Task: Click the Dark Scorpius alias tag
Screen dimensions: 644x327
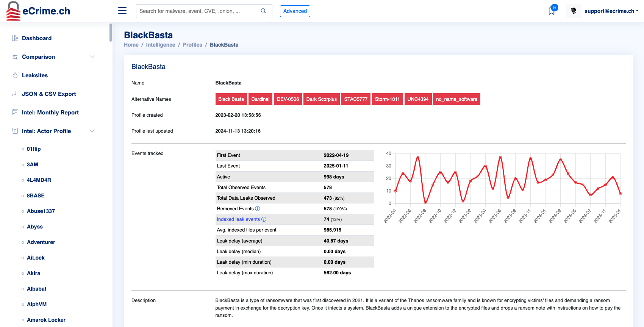Action: click(x=321, y=99)
